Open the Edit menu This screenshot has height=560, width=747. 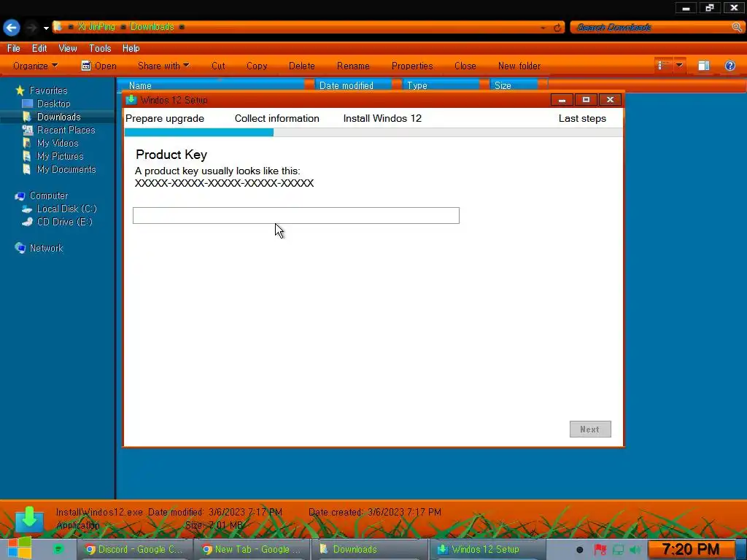(39, 48)
